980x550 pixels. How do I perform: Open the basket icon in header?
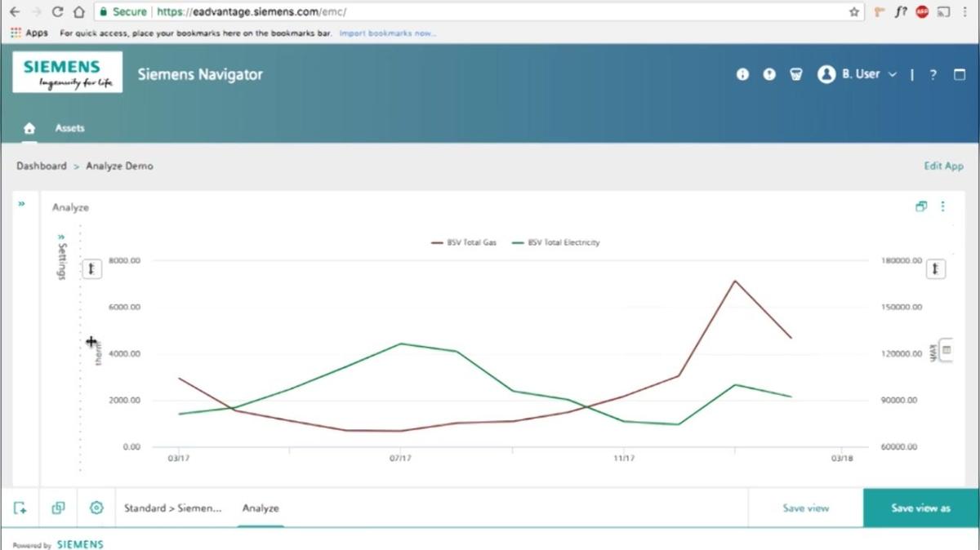796,74
